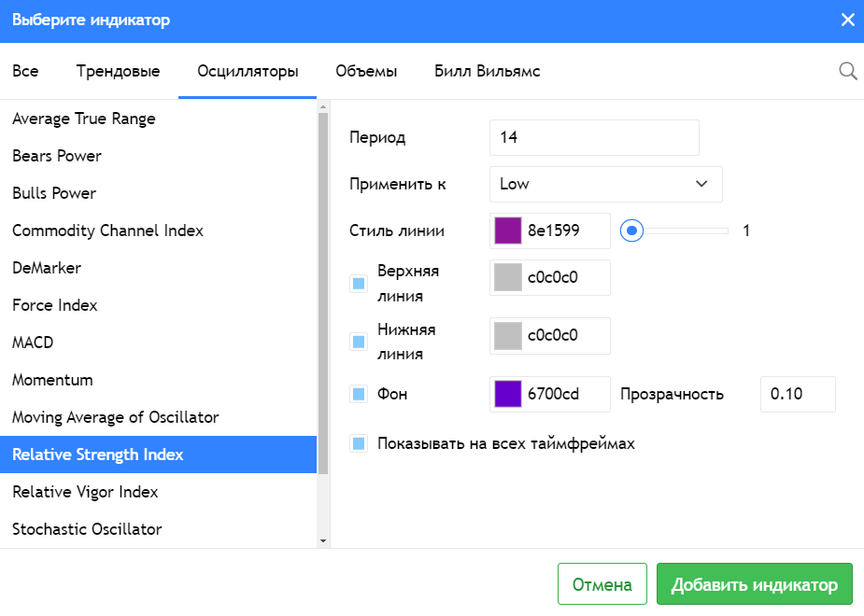Open the lower line gray color swatch

click(507, 335)
